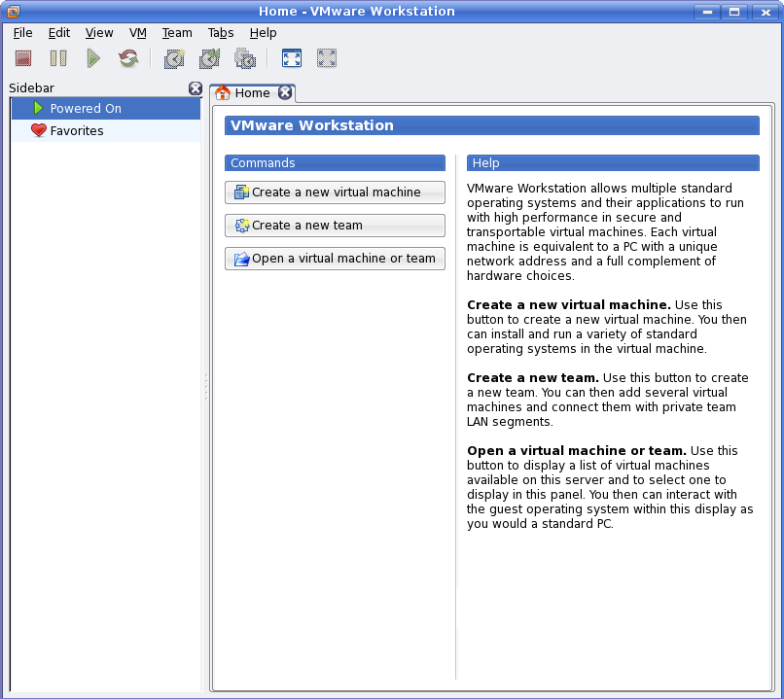Open the VM menu
The height and width of the screenshot is (699, 784).
tap(138, 33)
